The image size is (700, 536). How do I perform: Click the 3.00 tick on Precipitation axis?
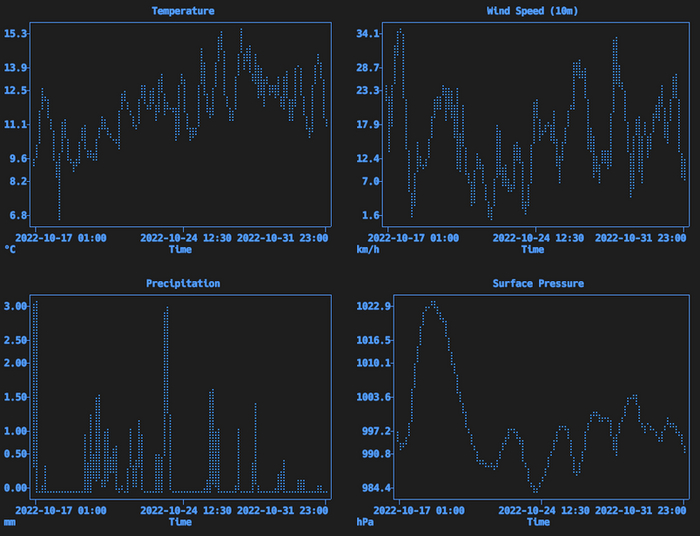[x=16, y=306]
